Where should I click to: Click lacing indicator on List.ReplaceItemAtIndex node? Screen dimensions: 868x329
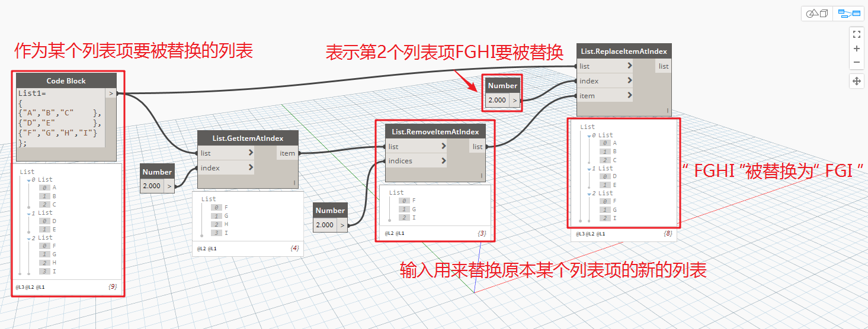coord(667,111)
